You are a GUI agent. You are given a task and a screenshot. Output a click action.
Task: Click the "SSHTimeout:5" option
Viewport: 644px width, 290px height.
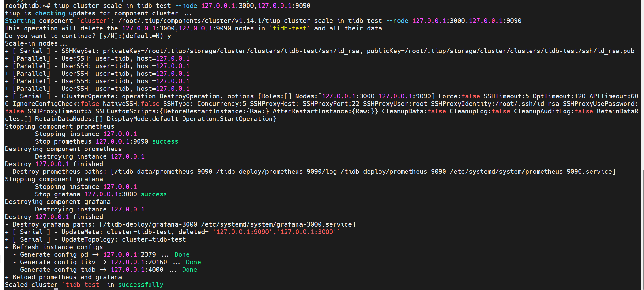point(506,96)
